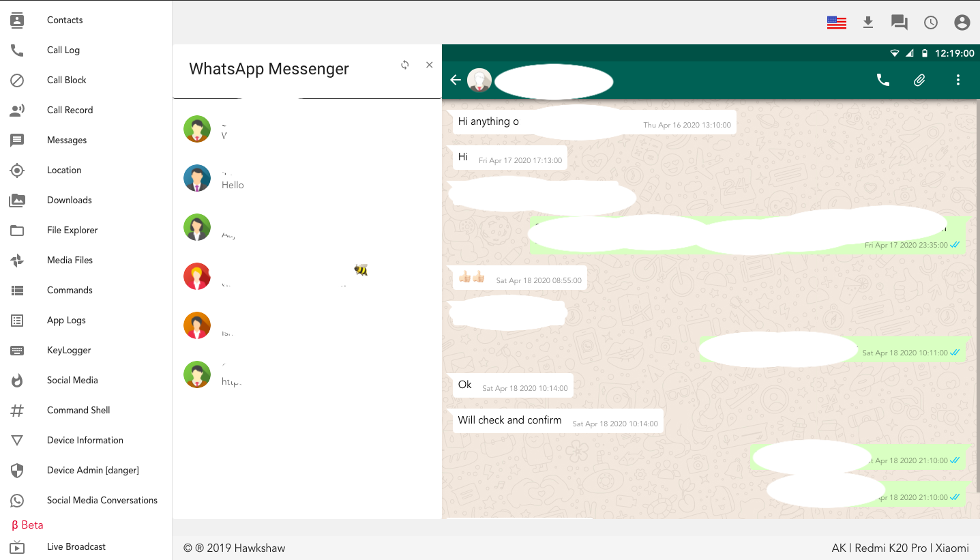Open Call Record voice icon
The height and width of the screenshot is (560, 980).
(17, 110)
